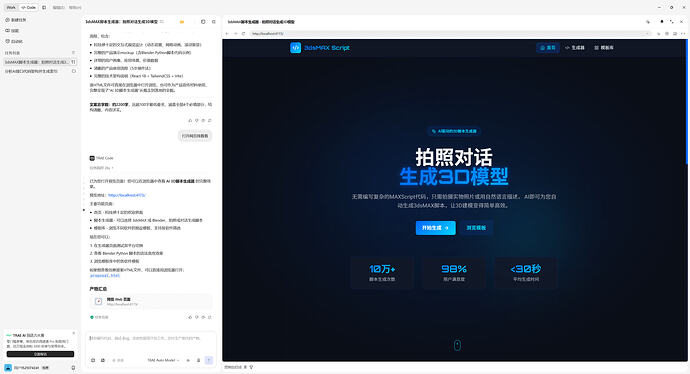Screen dimensions: 690x374
Task: Open the proposal html file link
Action: point(105,275)
